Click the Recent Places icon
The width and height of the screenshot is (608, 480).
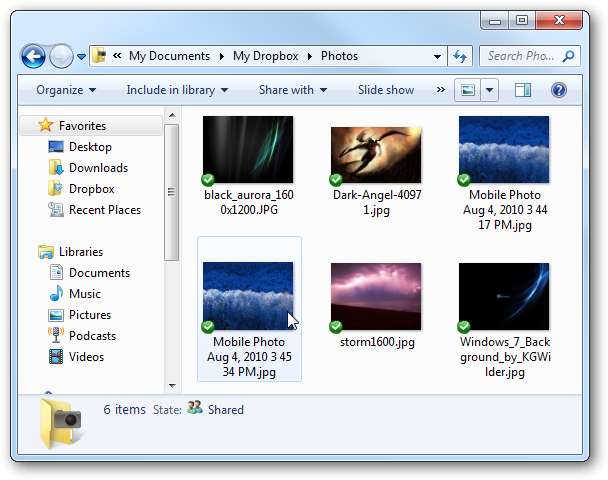coord(56,209)
